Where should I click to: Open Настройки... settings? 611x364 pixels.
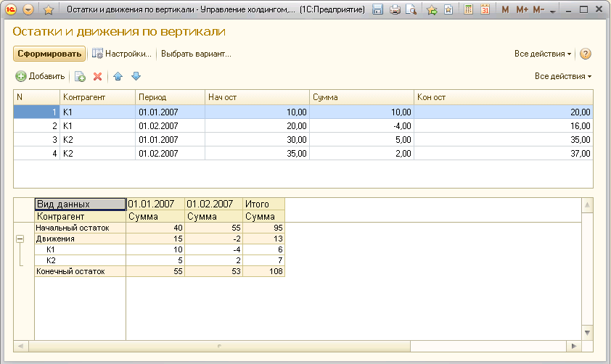point(121,54)
